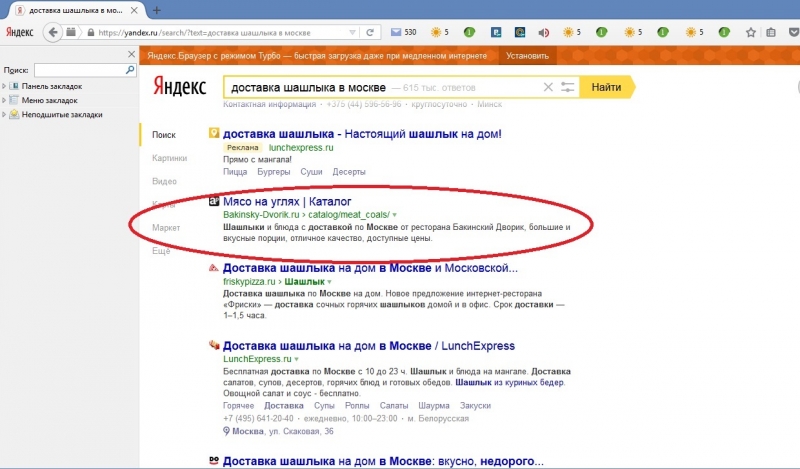This screenshot has width=800, height=469.
Task: Click the blue P toolbar extension icon
Action: pyautogui.click(x=496, y=33)
